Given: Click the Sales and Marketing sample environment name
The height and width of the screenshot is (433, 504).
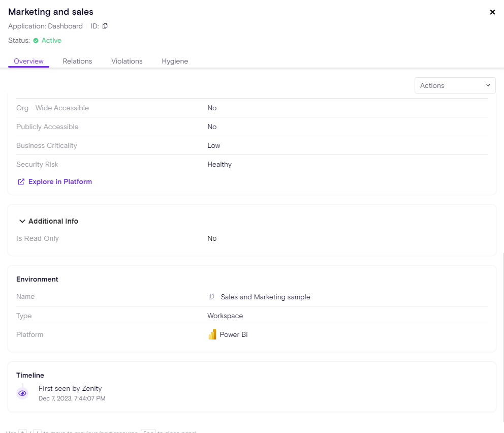Looking at the screenshot, I should point(265,297).
